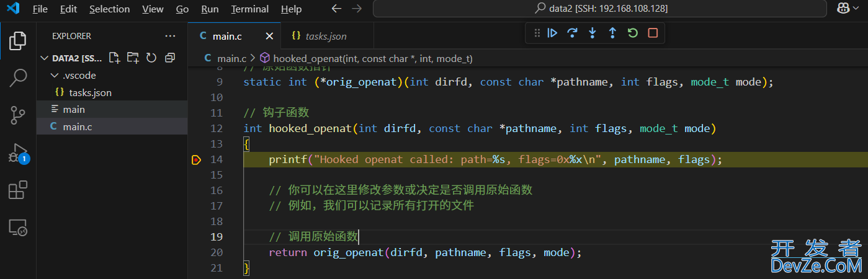Open the Explorer view in activity bar
868x279 pixels.
point(18,41)
